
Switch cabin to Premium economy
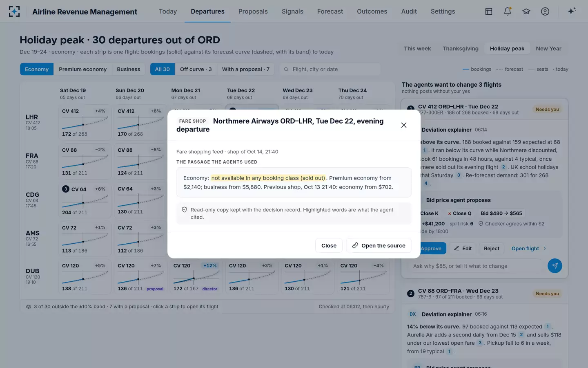click(x=82, y=69)
